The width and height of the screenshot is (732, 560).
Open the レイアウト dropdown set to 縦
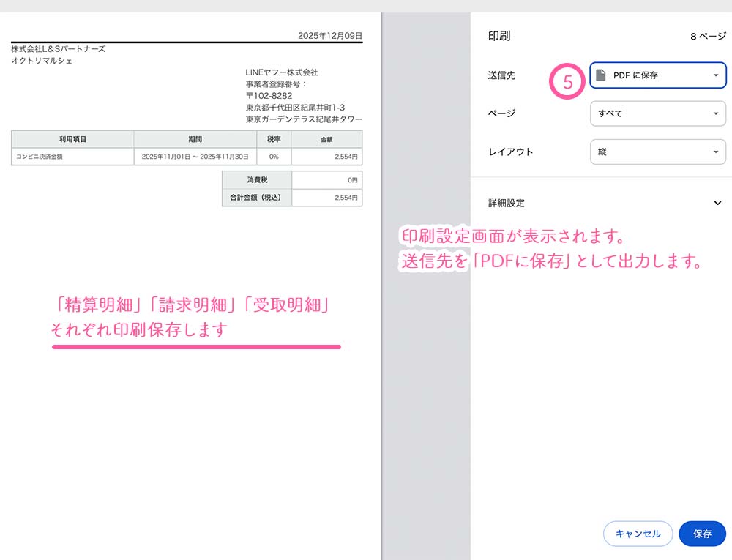[657, 152]
